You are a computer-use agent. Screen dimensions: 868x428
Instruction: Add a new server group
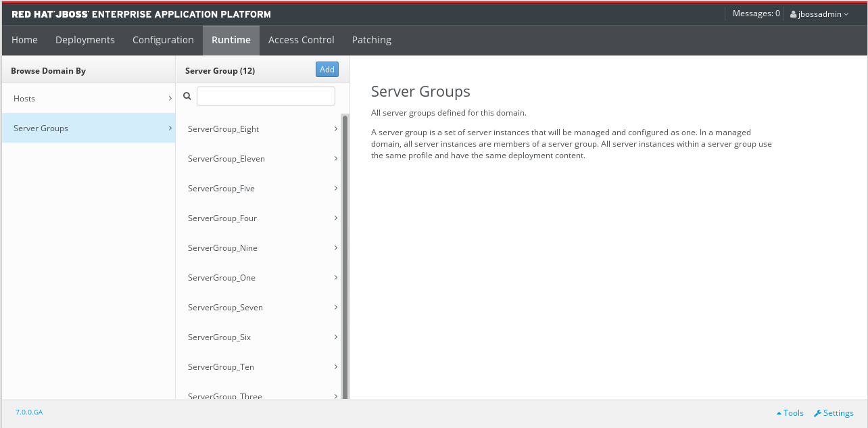[x=327, y=70]
